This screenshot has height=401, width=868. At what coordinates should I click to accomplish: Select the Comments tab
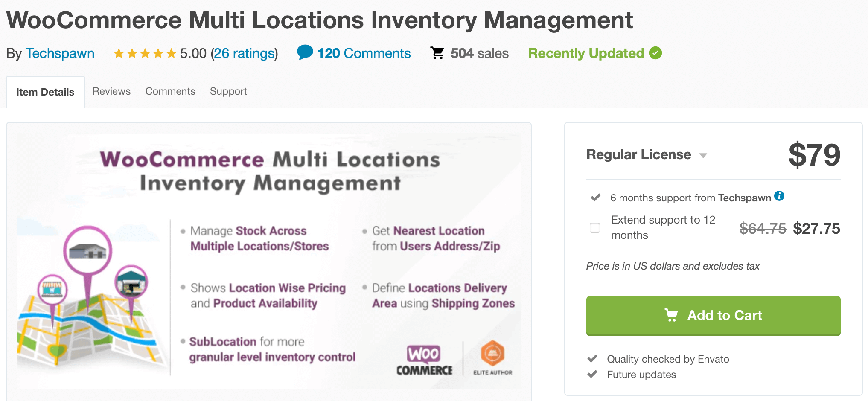click(170, 91)
